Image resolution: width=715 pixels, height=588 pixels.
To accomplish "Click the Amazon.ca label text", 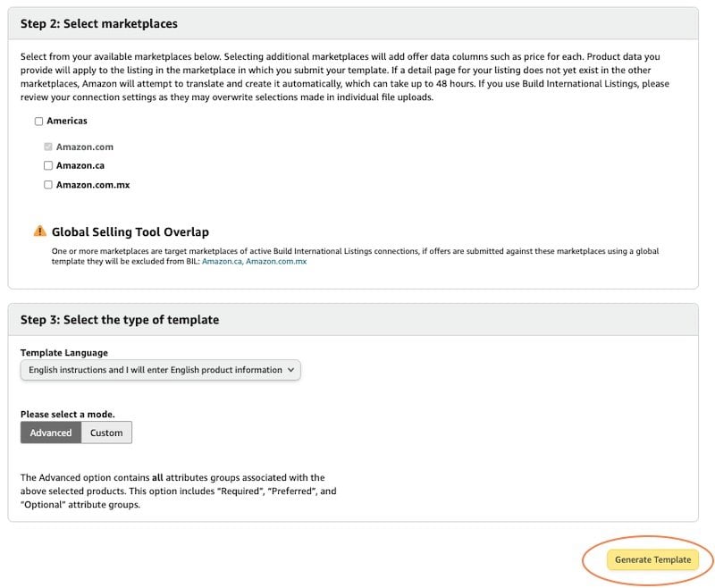I will [x=80, y=165].
